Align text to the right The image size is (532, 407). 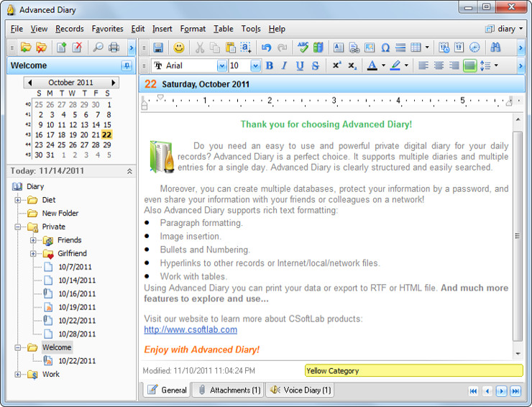[x=454, y=65]
